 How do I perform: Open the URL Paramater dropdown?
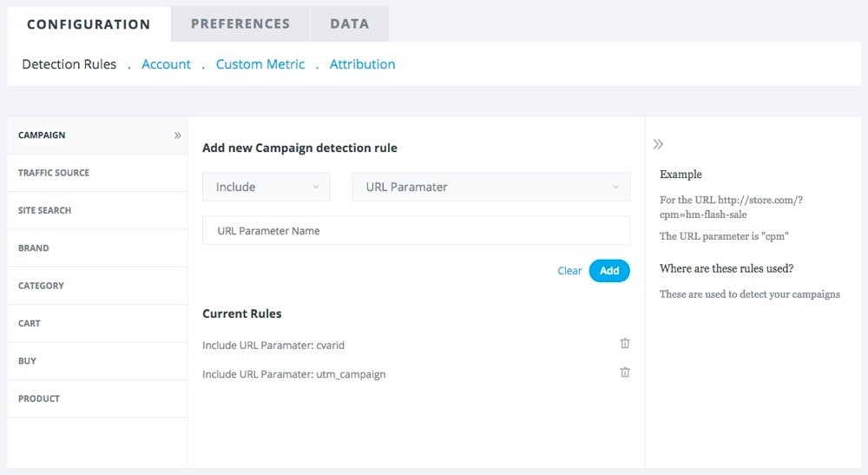491,187
